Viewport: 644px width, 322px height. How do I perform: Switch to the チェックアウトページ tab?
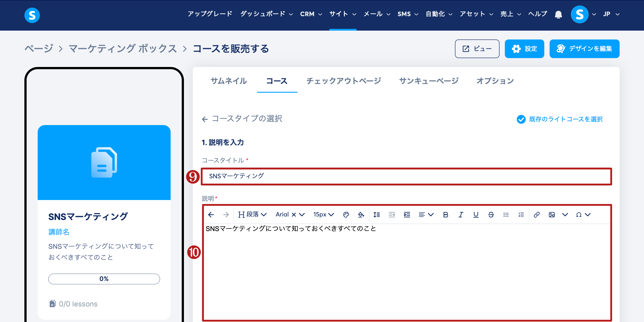point(344,81)
